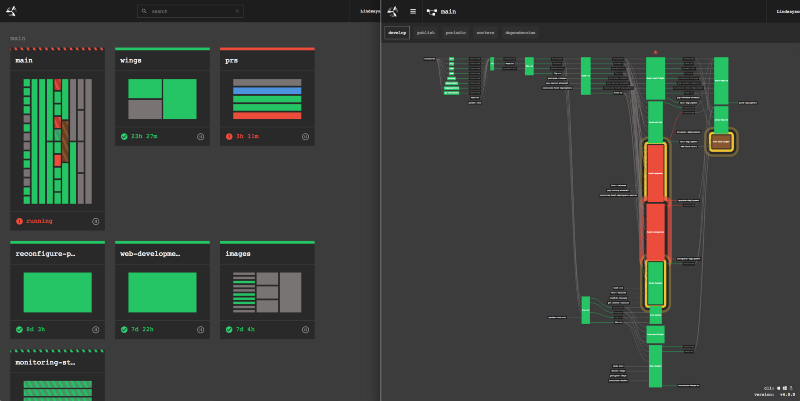Screen dimensions: 800x401
Task: Click the red running status icon on main
Action: [x=20, y=221]
